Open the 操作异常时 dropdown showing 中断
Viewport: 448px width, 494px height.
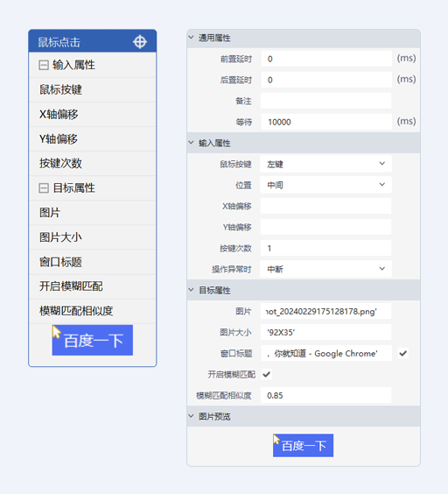click(326, 269)
